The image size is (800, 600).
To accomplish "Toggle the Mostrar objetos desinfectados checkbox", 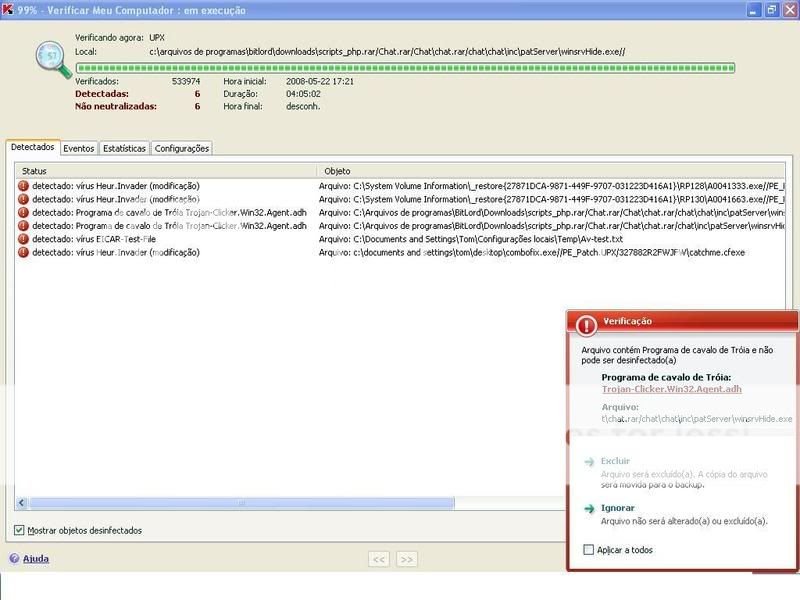I will pyautogui.click(x=20, y=530).
